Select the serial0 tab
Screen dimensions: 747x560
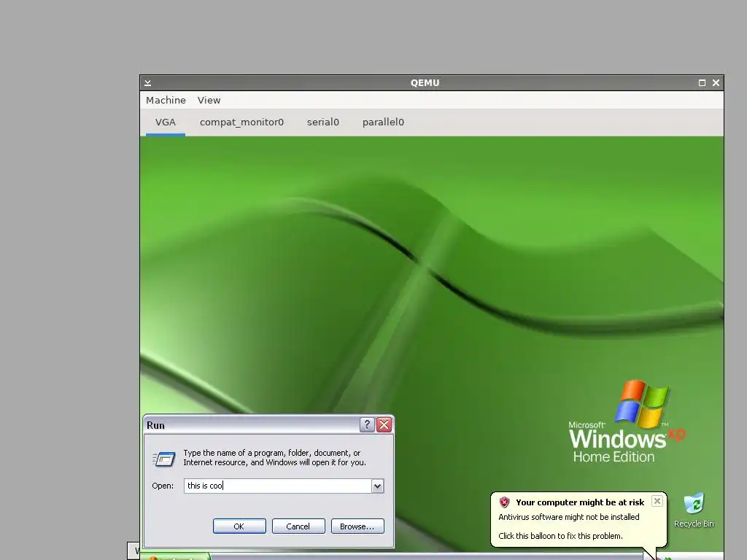pyautogui.click(x=323, y=122)
